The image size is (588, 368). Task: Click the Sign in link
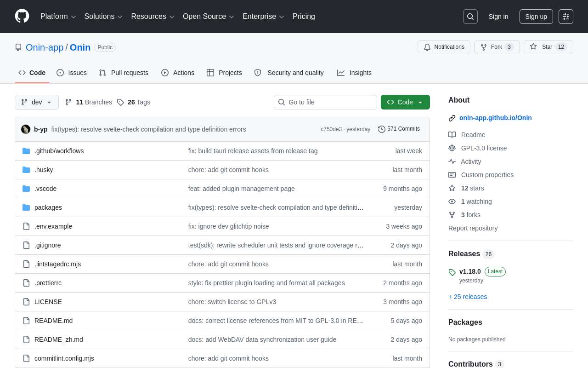click(498, 17)
